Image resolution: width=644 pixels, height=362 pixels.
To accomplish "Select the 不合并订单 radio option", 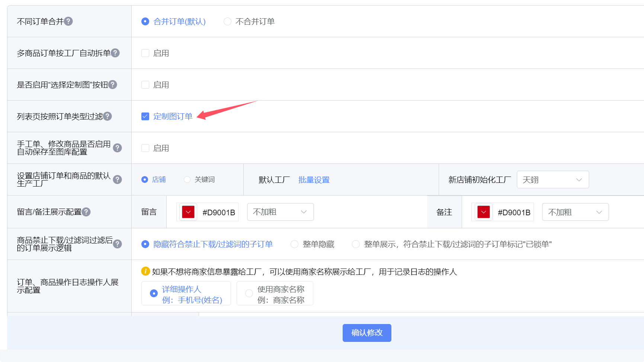I will [x=227, y=21].
